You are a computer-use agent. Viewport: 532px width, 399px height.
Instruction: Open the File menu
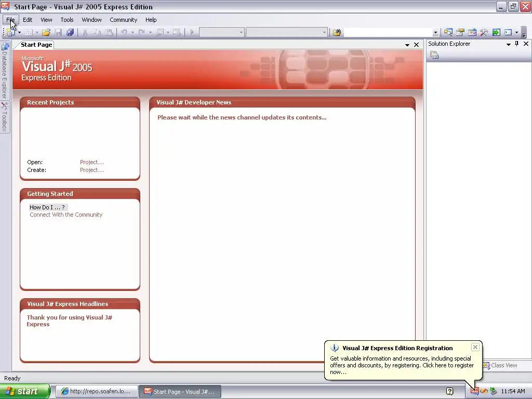click(x=10, y=20)
